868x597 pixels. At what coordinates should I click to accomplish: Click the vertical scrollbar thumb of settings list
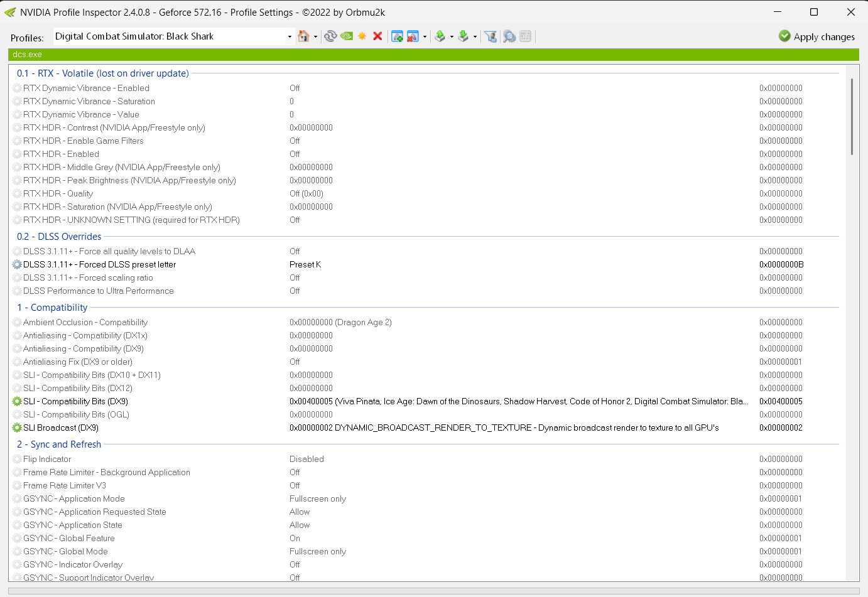tap(852, 117)
